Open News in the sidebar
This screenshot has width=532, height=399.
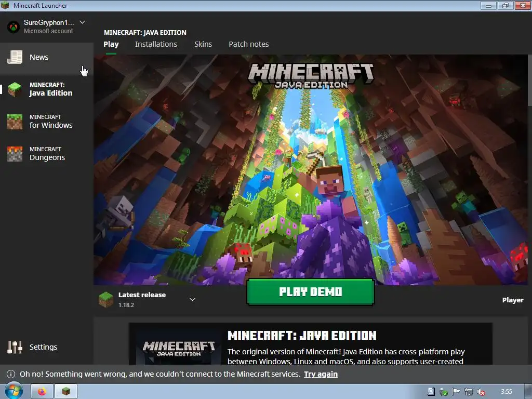coord(46,57)
